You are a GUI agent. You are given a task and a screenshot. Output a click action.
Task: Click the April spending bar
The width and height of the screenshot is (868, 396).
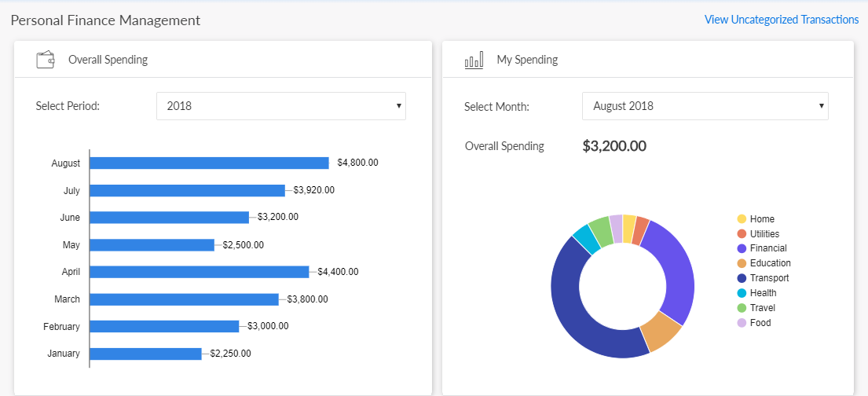[199, 272]
